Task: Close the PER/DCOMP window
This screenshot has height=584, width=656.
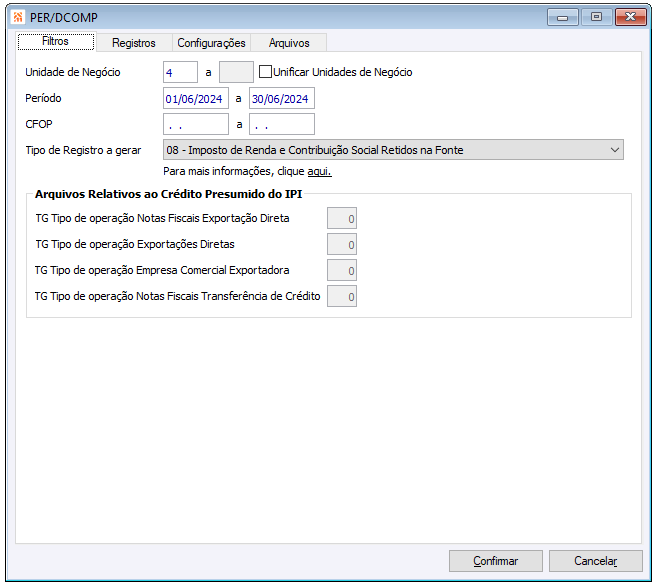Action: point(630,18)
